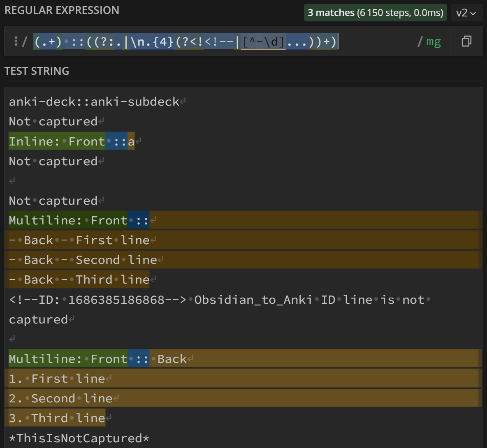The image size is (487, 448).
Task: Open the delimiter selector dots icon
Action: coord(16,41)
